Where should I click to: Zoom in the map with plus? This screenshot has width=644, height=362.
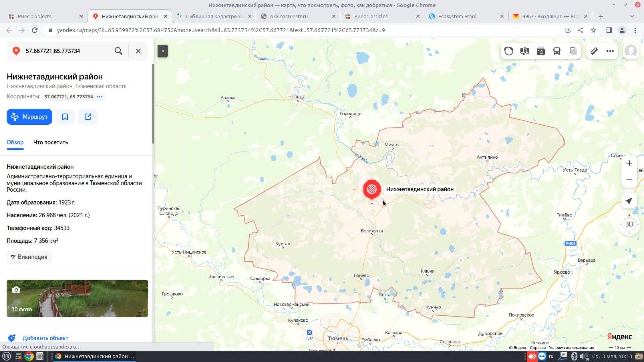pyautogui.click(x=629, y=163)
